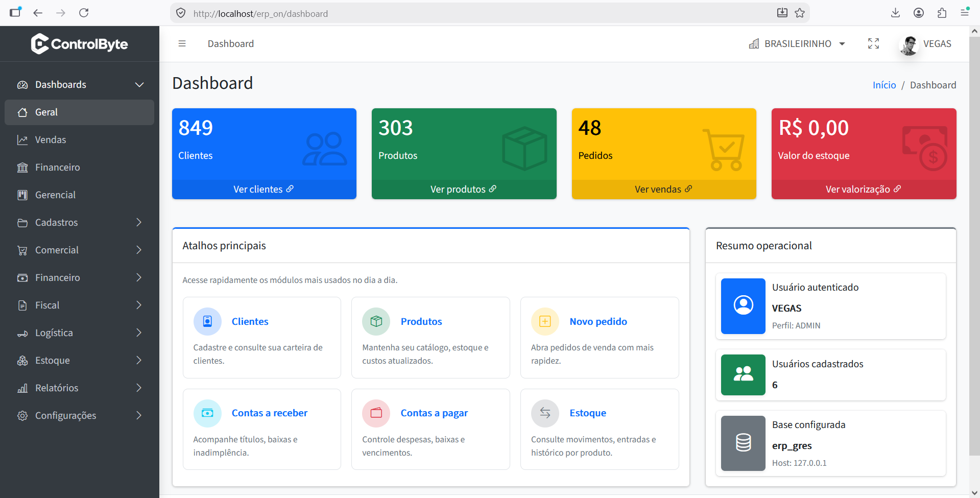Click Ver produtos link
Viewport: 980px width, 498px height.
[x=463, y=189]
